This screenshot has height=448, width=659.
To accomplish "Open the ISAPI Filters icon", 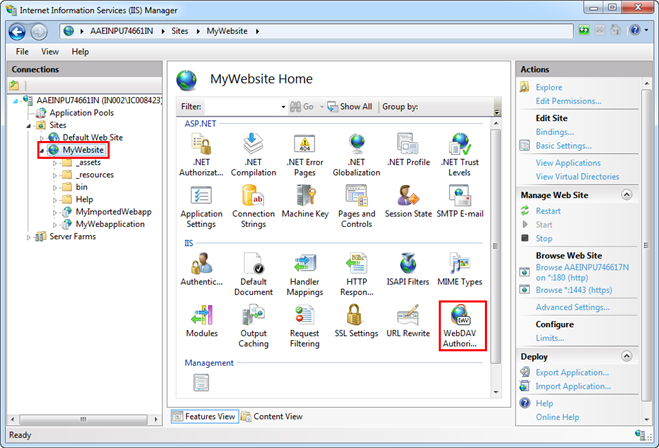I will [407, 265].
